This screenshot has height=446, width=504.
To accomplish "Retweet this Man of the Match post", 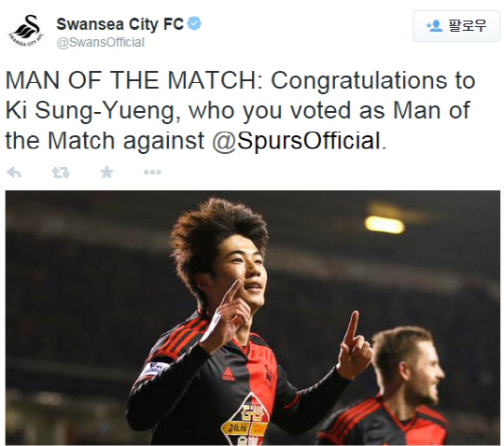I will (61, 173).
